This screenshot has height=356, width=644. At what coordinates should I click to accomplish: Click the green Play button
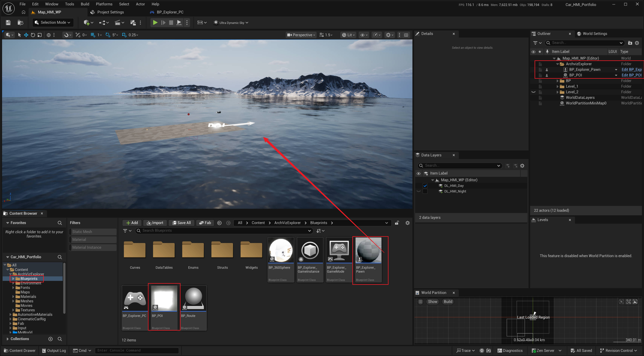155,22
